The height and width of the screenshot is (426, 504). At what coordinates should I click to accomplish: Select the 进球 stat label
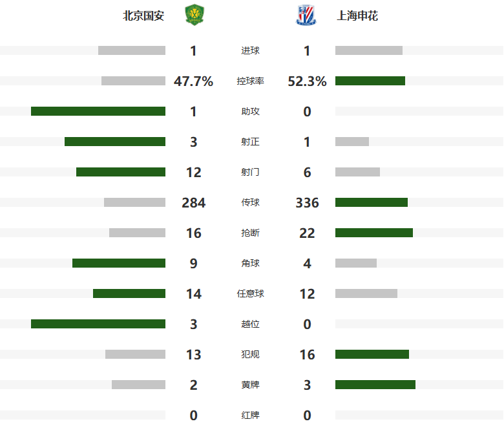point(250,50)
